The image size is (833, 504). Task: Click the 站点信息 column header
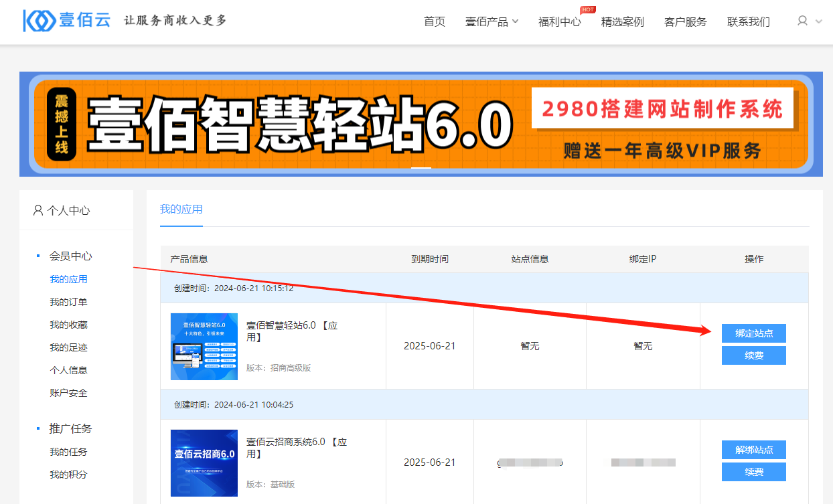click(530, 259)
